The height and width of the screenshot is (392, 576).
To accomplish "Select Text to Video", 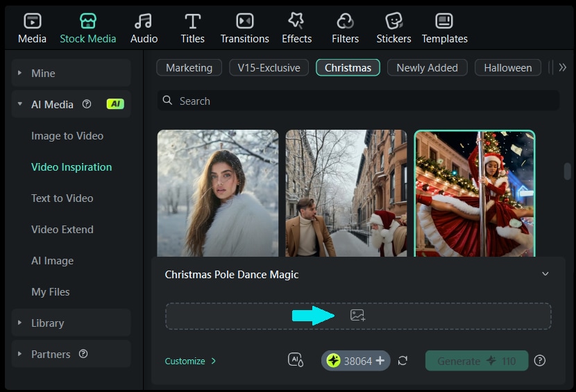I will click(62, 198).
